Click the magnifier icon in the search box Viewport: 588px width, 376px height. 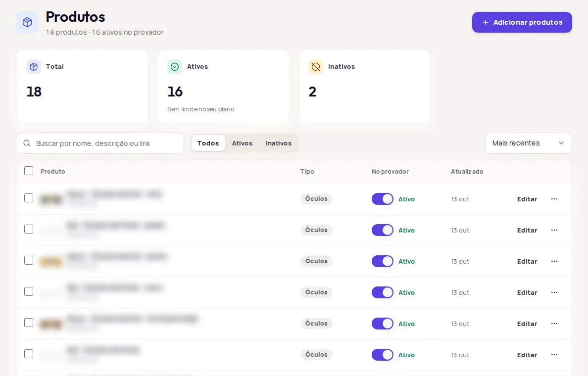[x=27, y=143]
